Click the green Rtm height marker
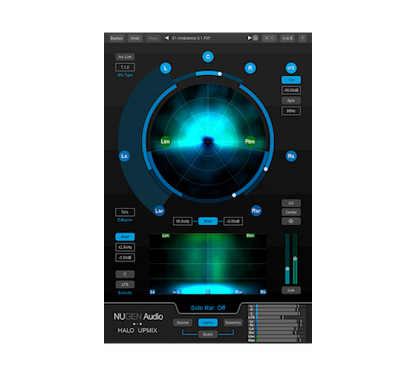This screenshot has width=416, height=376. (x=250, y=141)
